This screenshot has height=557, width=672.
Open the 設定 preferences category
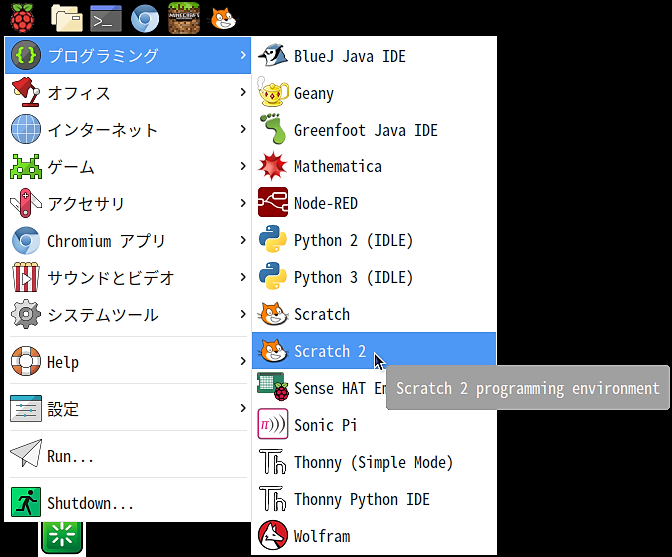pyautogui.click(x=128, y=408)
